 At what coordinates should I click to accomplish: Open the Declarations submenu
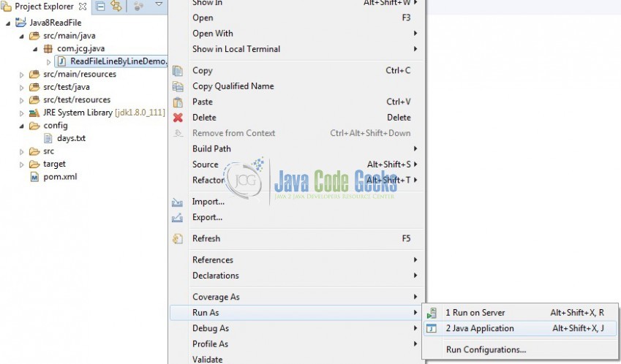297,276
